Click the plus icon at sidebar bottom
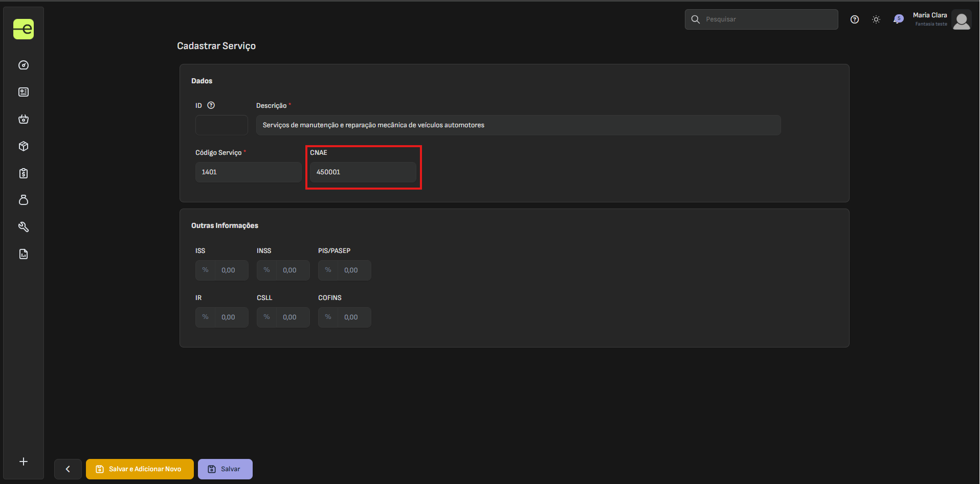The image size is (980, 484). (x=24, y=462)
